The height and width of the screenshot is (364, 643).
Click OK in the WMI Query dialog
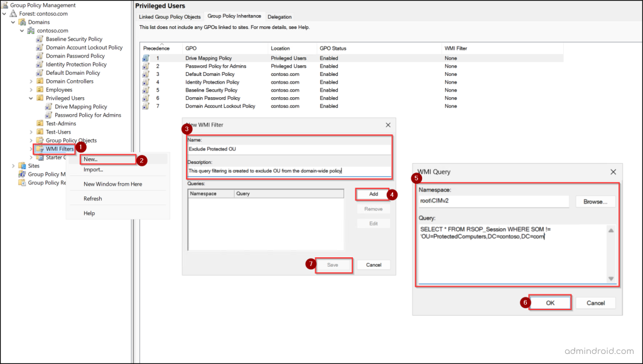549,302
